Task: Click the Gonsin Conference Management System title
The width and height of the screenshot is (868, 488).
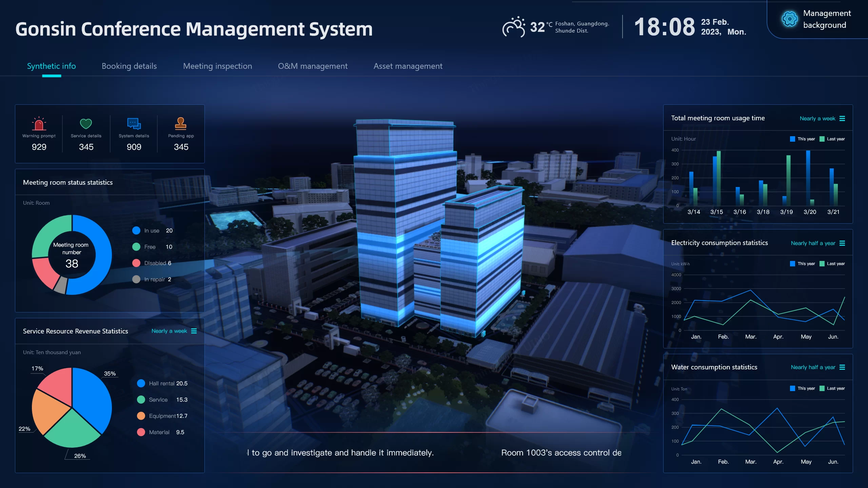Action: 194,29
